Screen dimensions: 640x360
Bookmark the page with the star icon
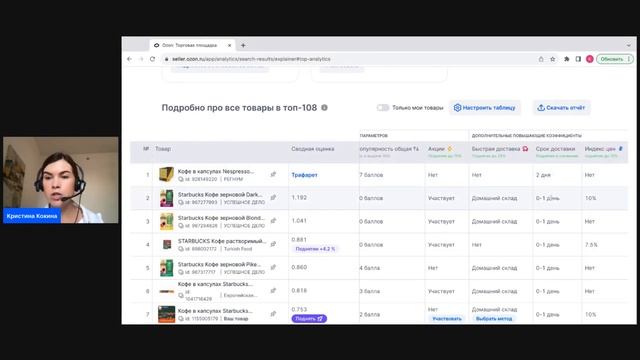click(553, 59)
